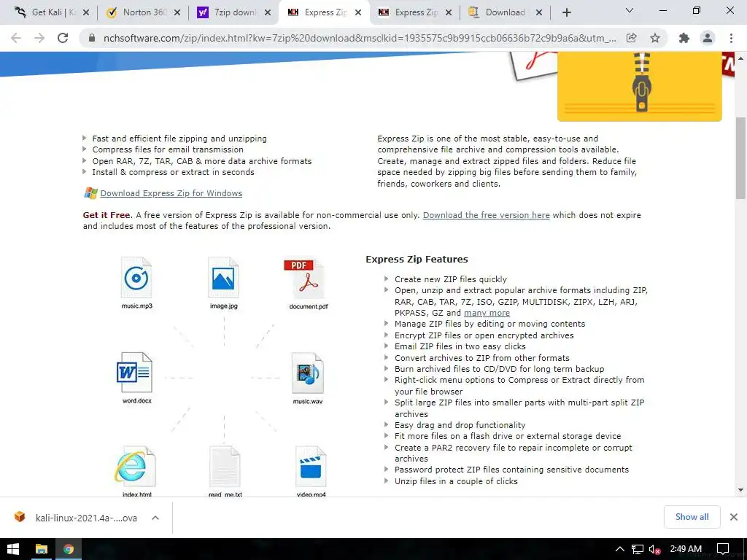Screen dimensions: 747x560
Task: Bookmark this page with the star icon
Action: (655, 38)
